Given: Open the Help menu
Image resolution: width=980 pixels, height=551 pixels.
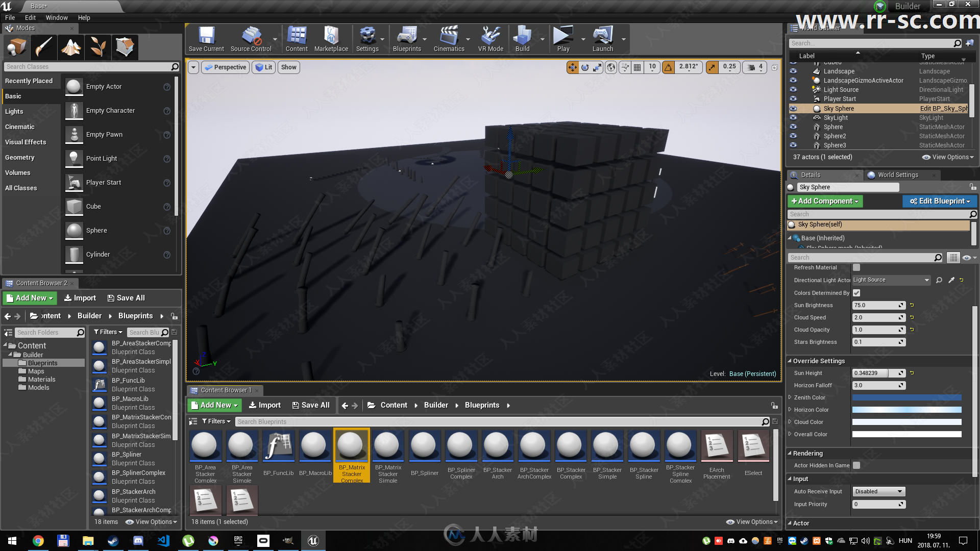Looking at the screenshot, I should tap(84, 17).
